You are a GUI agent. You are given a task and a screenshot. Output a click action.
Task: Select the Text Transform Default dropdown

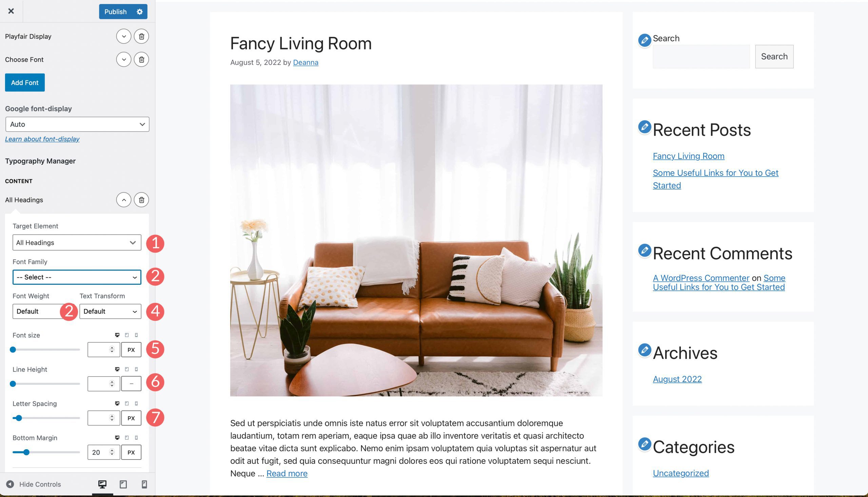(x=110, y=311)
